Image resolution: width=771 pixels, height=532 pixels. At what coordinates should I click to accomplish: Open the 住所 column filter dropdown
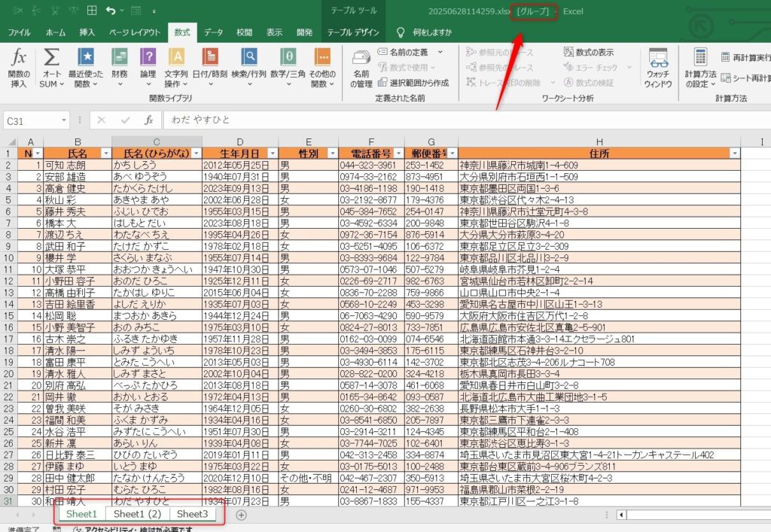pyautogui.click(x=735, y=154)
